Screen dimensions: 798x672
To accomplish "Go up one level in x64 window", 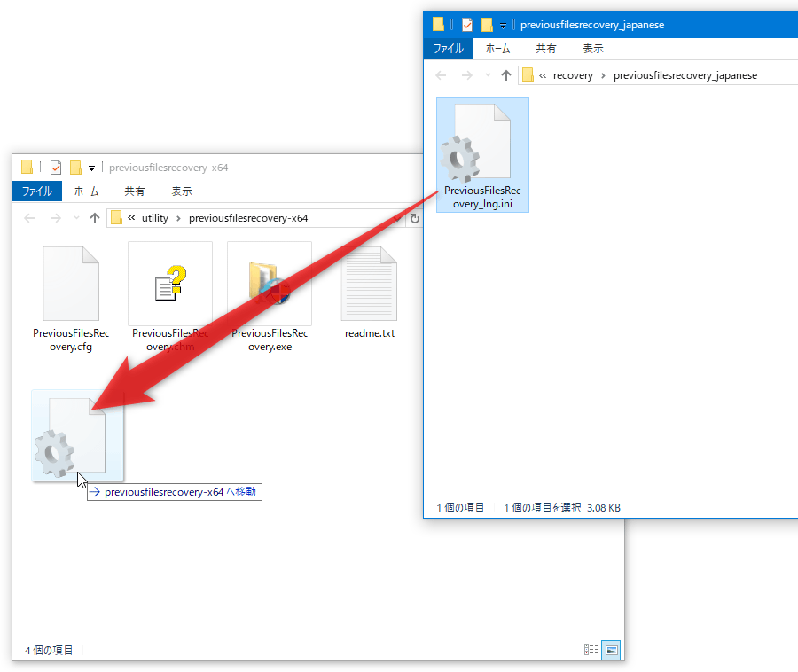I will click(x=95, y=218).
